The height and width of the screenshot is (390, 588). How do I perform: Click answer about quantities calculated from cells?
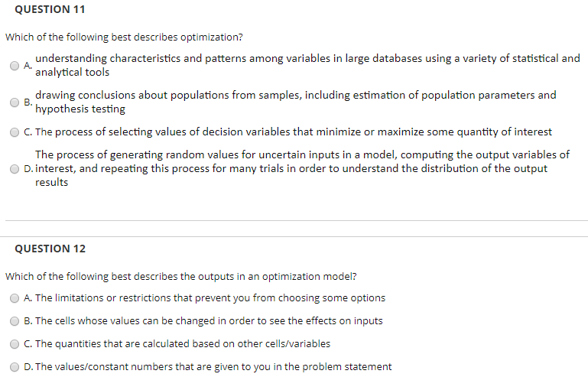pos(183,343)
